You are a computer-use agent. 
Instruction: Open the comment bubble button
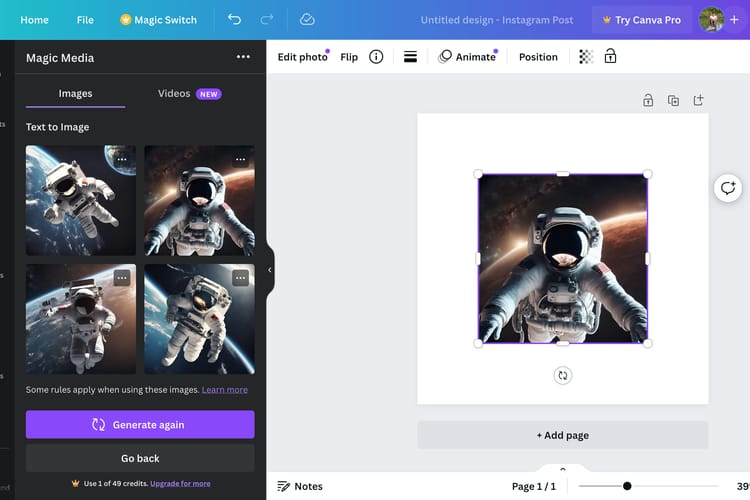click(728, 188)
